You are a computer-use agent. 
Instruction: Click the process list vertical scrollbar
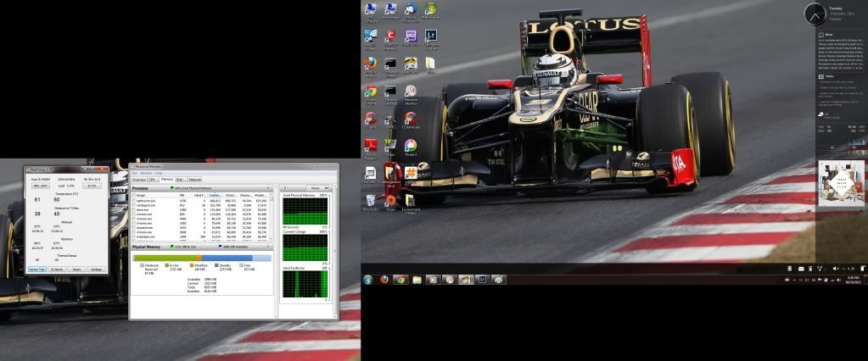270,219
